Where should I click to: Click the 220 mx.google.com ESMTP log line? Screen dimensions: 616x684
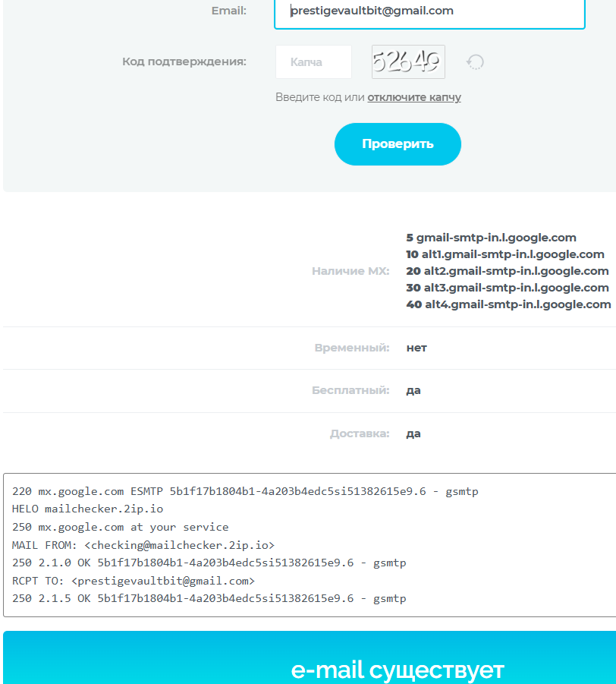tap(245, 492)
